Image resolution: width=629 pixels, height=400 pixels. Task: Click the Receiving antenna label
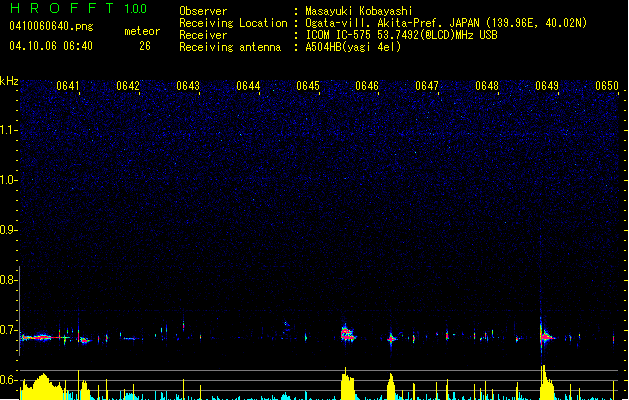(230, 47)
